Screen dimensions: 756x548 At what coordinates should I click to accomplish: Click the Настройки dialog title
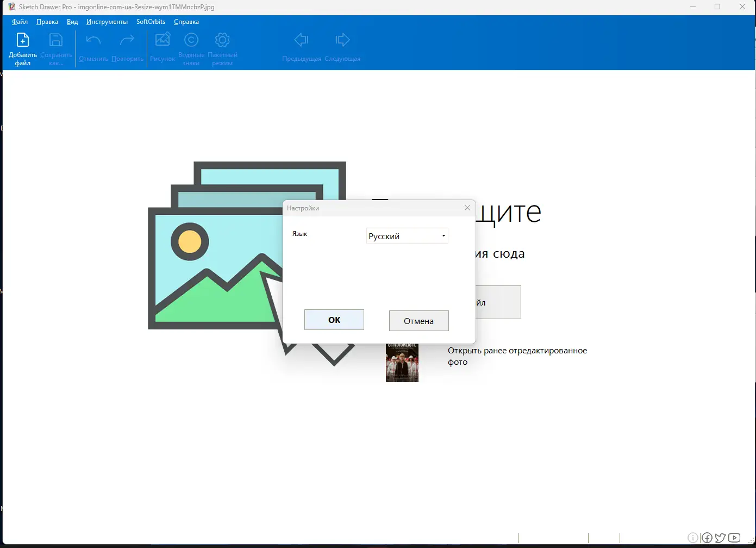pos(303,208)
